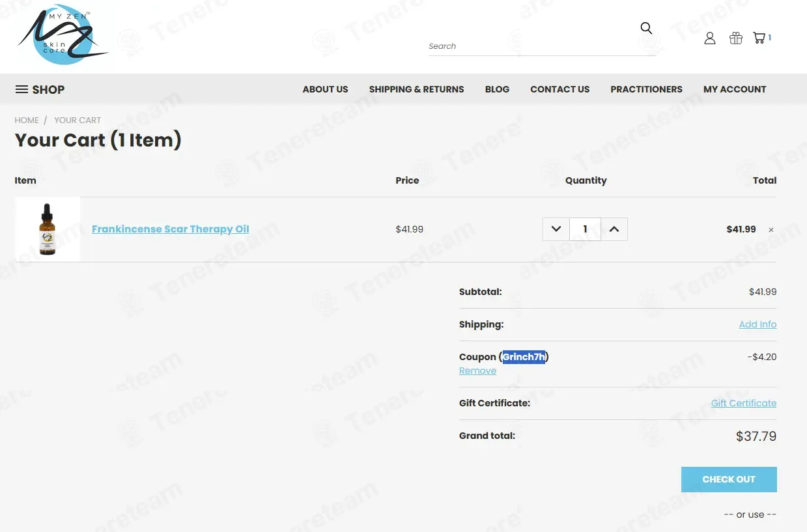Image resolution: width=807 pixels, height=532 pixels.
Task: Open the Frankincense Scar Therapy Oil thumbnail
Action: pos(48,229)
